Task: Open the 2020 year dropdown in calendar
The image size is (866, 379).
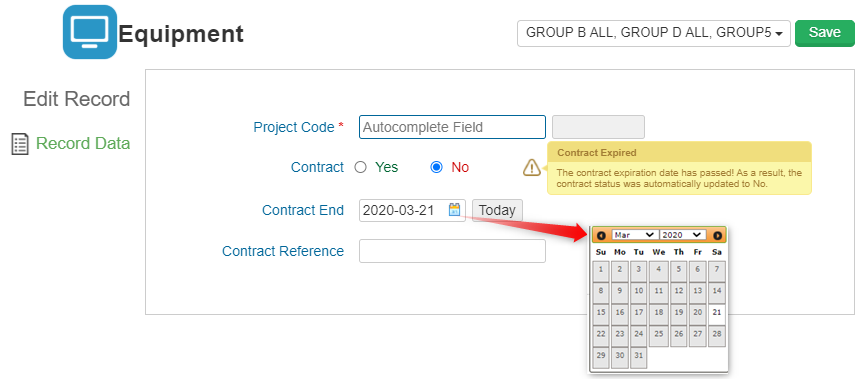Action: [x=683, y=235]
